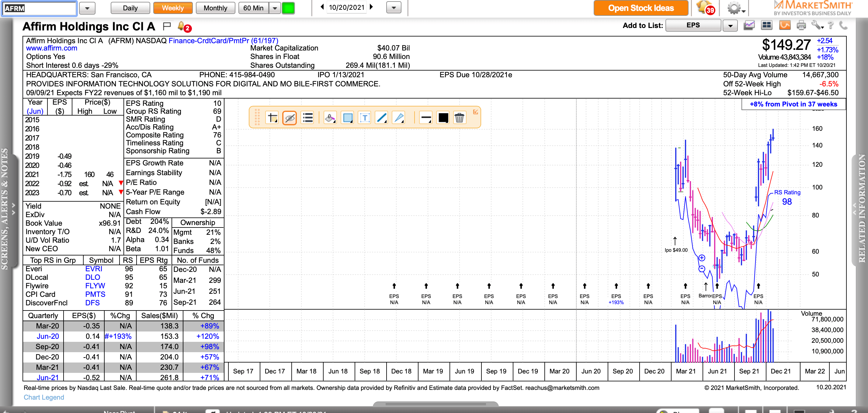Open stock alert bell with badge 2

[x=184, y=27]
